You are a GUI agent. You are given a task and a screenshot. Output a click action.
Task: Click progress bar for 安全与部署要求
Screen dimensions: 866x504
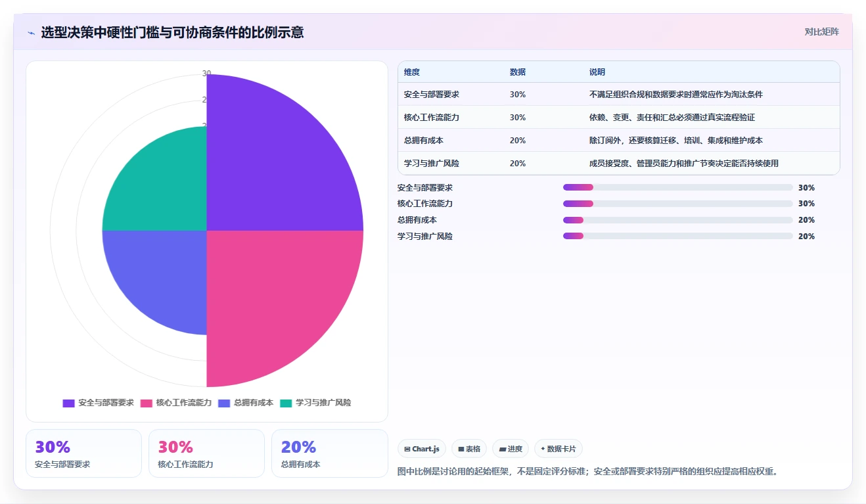[x=677, y=187]
